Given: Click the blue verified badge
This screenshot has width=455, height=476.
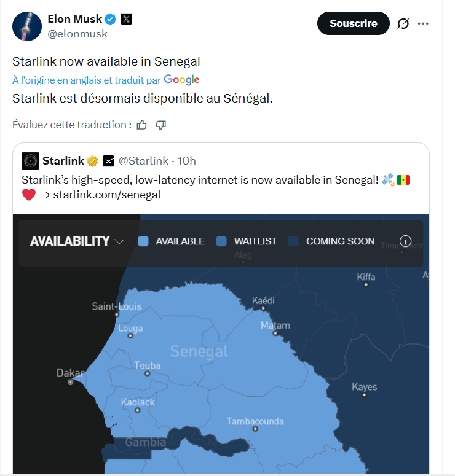Looking at the screenshot, I should (110, 20).
